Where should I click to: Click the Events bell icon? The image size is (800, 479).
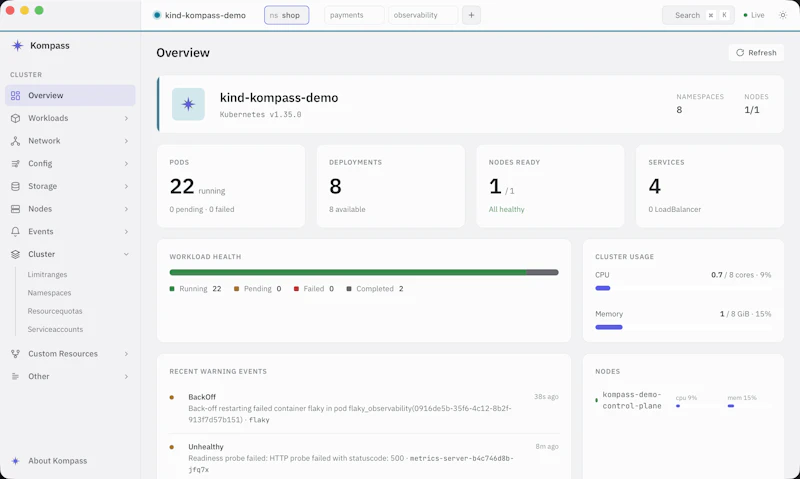tap(15, 232)
